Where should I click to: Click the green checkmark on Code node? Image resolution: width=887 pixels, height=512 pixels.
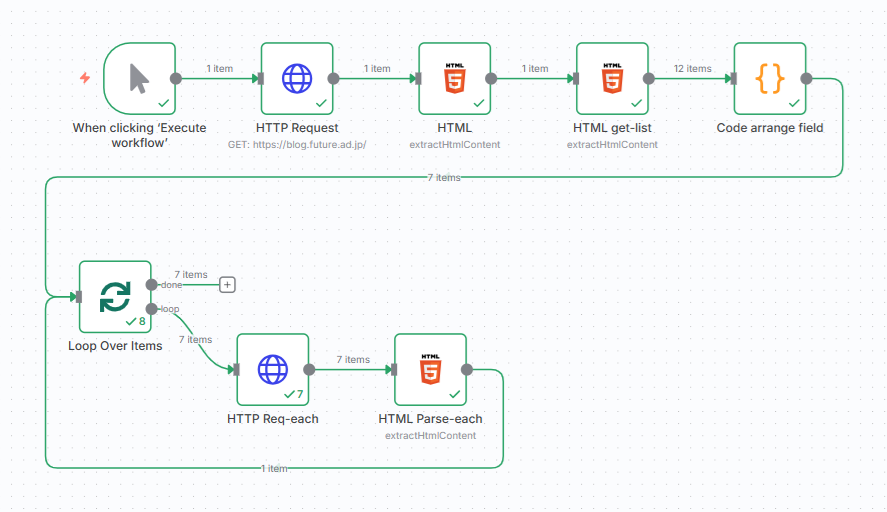[794, 103]
